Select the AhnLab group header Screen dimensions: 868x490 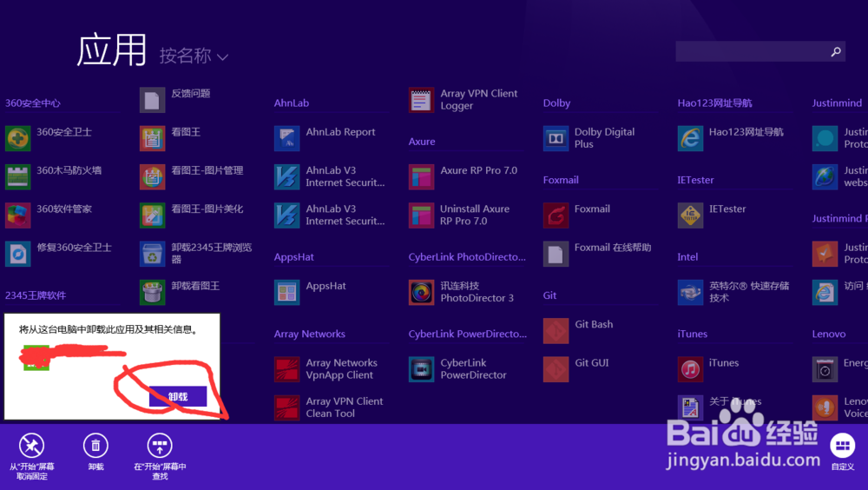291,103
